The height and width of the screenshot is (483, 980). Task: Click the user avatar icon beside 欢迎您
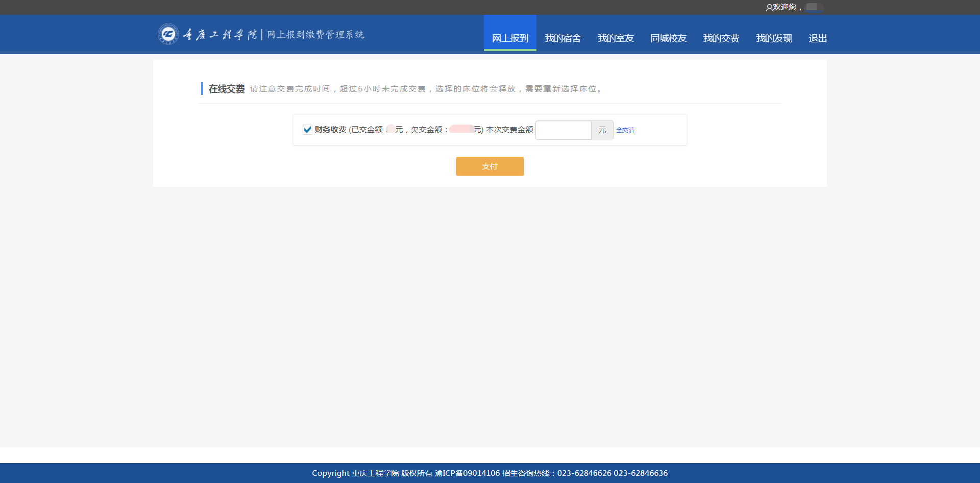click(769, 8)
